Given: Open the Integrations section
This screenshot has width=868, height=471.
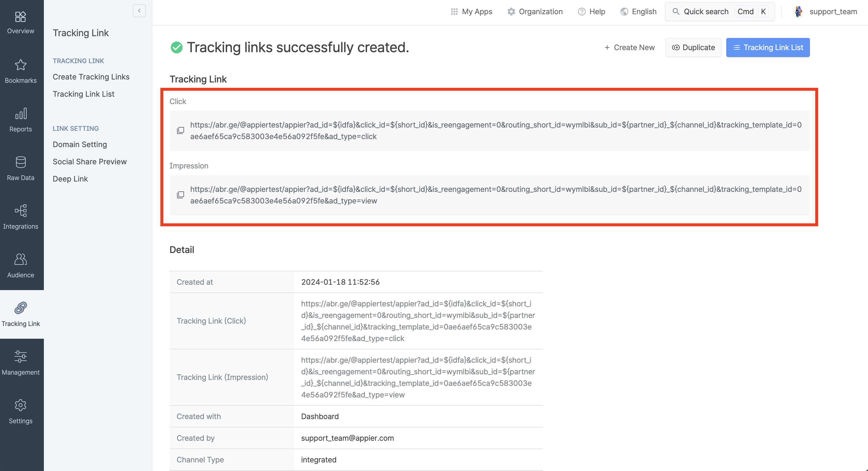Looking at the screenshot, I should (x=20, y=217).
